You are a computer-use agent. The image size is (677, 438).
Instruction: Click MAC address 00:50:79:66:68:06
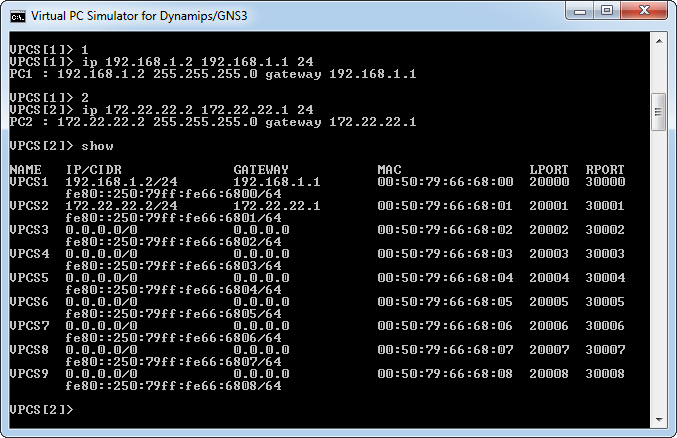click(x=445, y=326)
